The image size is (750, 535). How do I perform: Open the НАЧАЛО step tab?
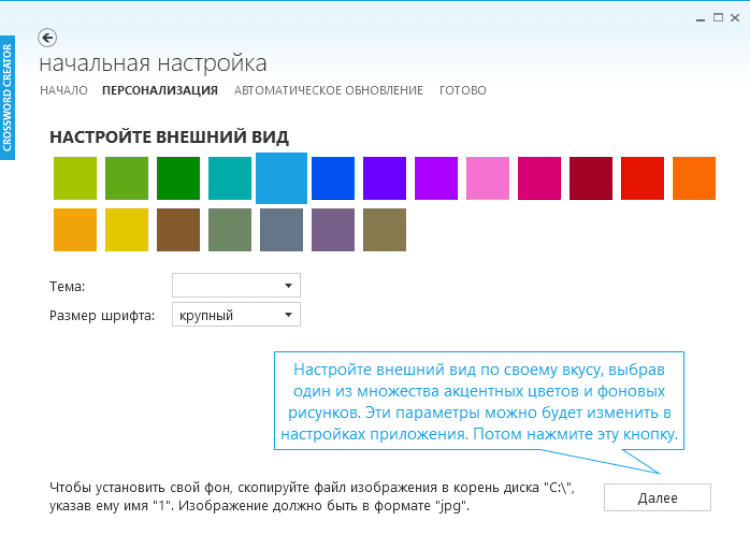click(x=64, y=90)
